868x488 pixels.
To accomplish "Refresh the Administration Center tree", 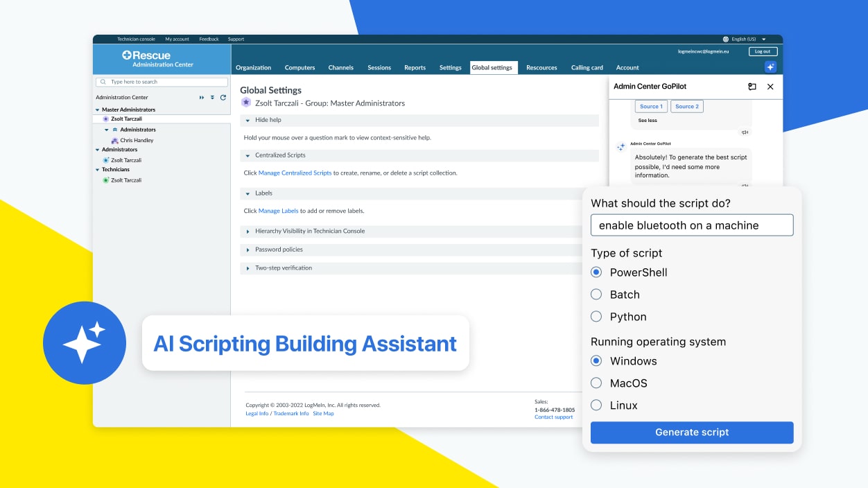I will point(223,98).
